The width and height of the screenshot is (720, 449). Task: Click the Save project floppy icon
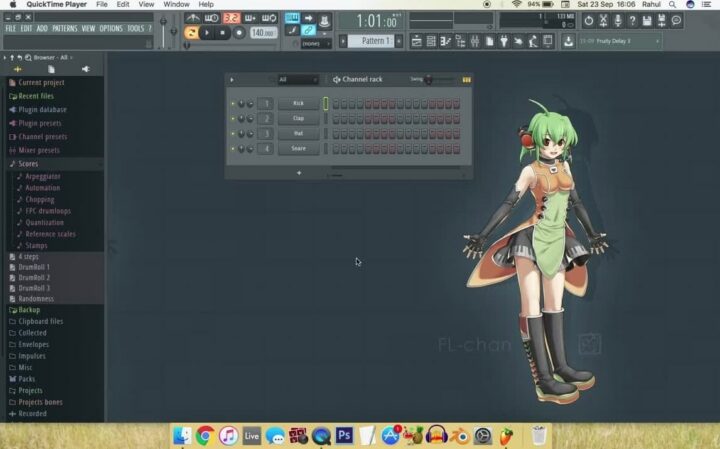[x=568, y=41]
